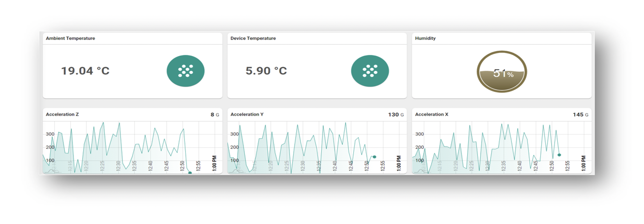Click the 145 G value in Acceleration X
Image resolution: width=644 pixels, height=224 pixels.
[x=580, y=115]
